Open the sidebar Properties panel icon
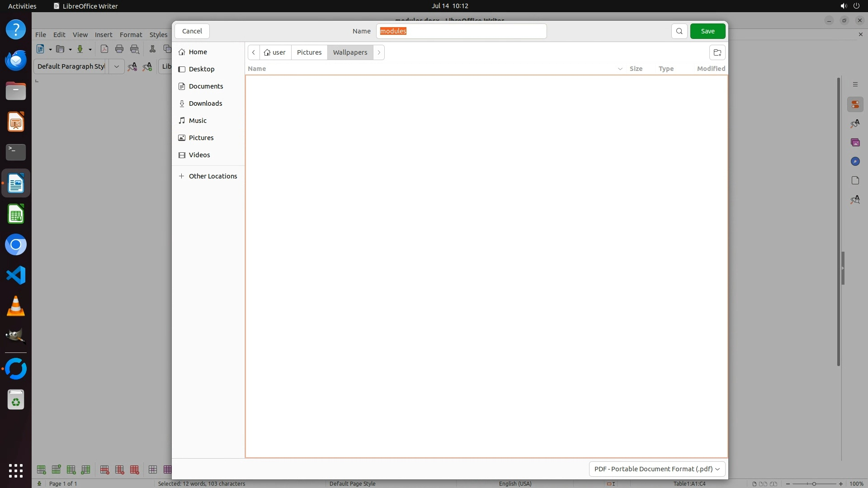 click(x=855, y=104)
